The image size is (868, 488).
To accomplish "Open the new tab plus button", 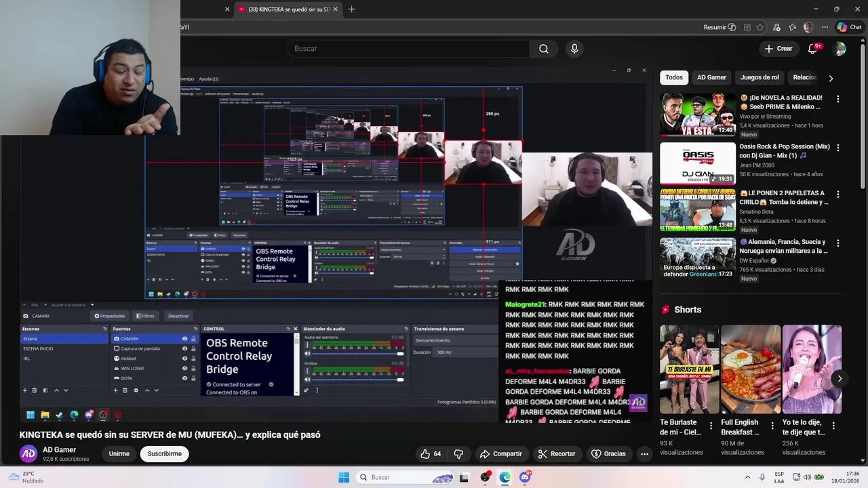I will click(351, 9).
